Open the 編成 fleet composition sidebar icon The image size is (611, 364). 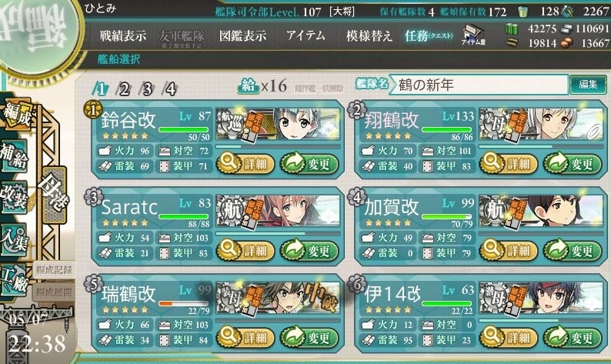[16, 115]
